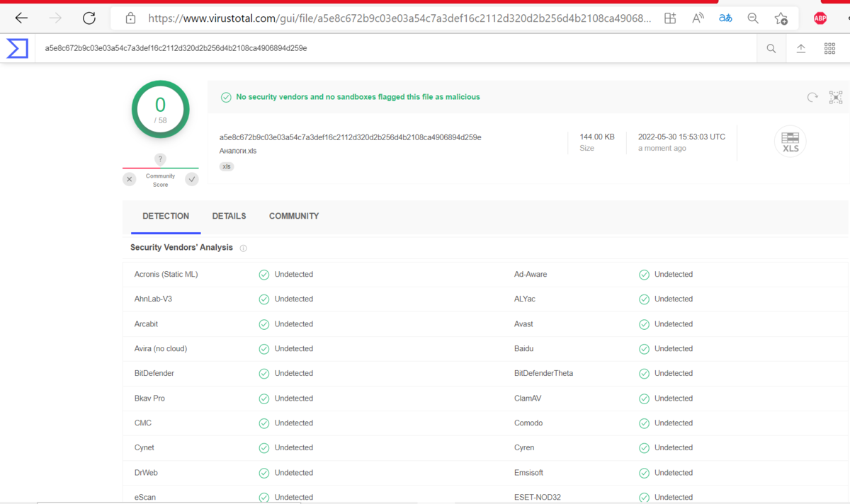Click Acronis (Static ML) vendor name
Image resolution: width=850 pixels, height=504 pixels.
(166, 274)
